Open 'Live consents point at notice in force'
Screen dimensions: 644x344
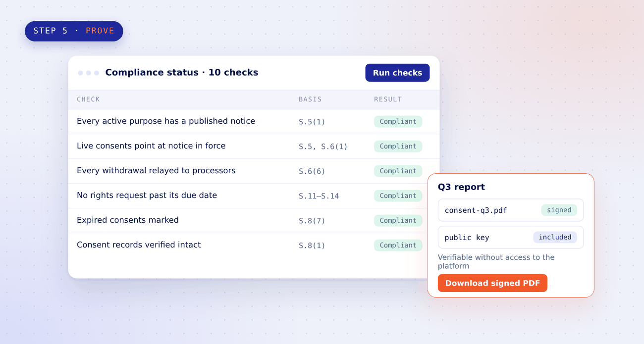(151, 146)
